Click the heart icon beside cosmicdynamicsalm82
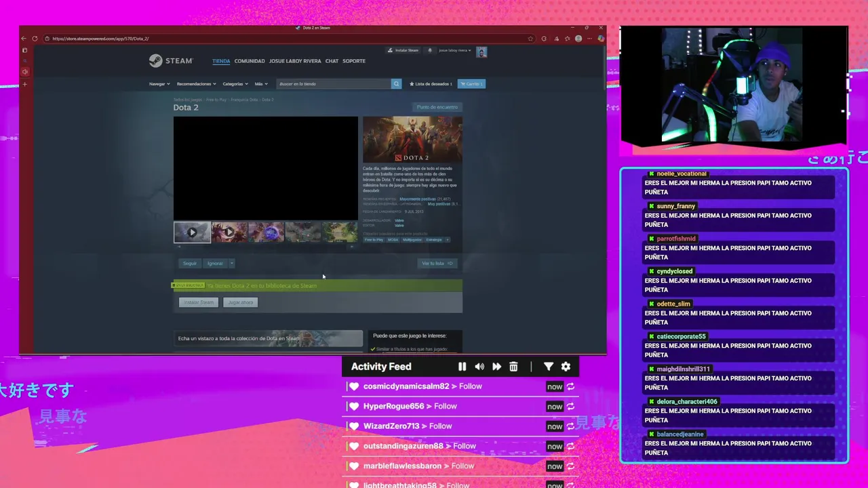This screenshot has height=488, width=868. 354,386
